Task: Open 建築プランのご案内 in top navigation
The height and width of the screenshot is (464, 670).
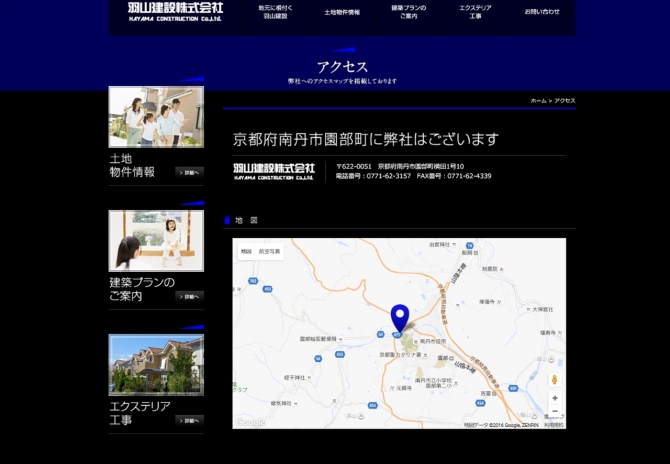Action: [x=408, y=12]
